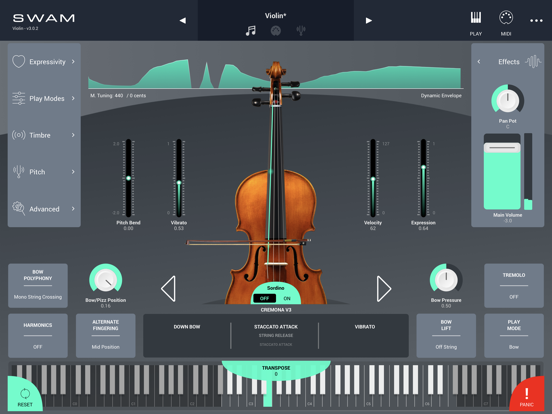Turn the Pan Pot knob
This screenshot has width=552, height=414.
pos(507,100)
